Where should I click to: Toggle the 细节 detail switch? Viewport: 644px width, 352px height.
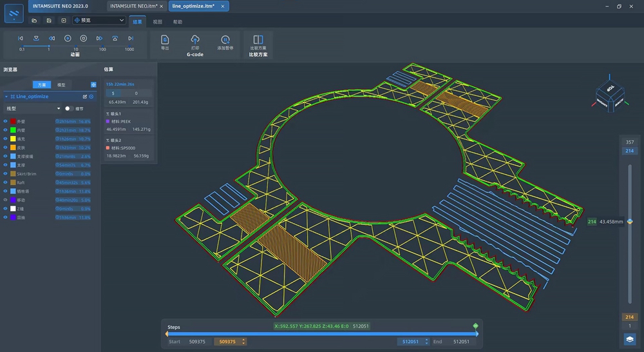click(68, 108)
